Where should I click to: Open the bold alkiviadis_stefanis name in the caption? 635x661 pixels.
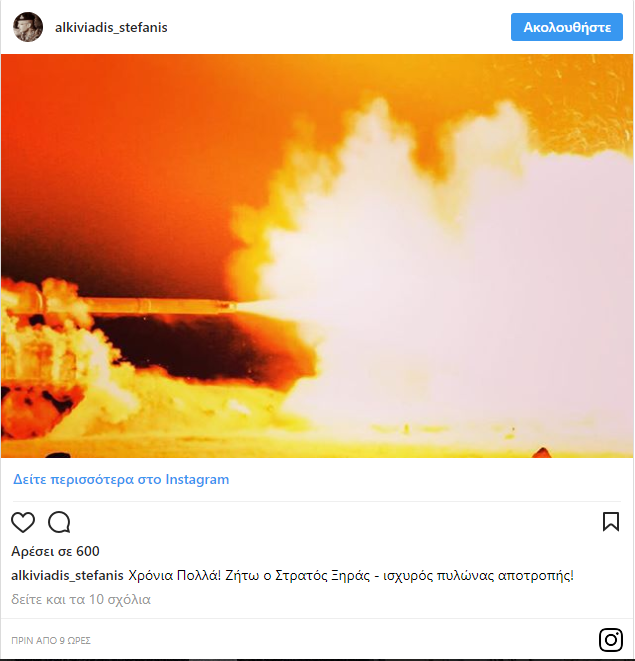pos(67,575)
